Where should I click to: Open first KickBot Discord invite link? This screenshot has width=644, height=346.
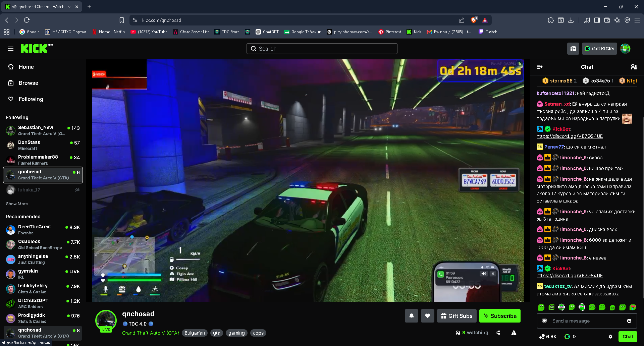tap(570, 136)
